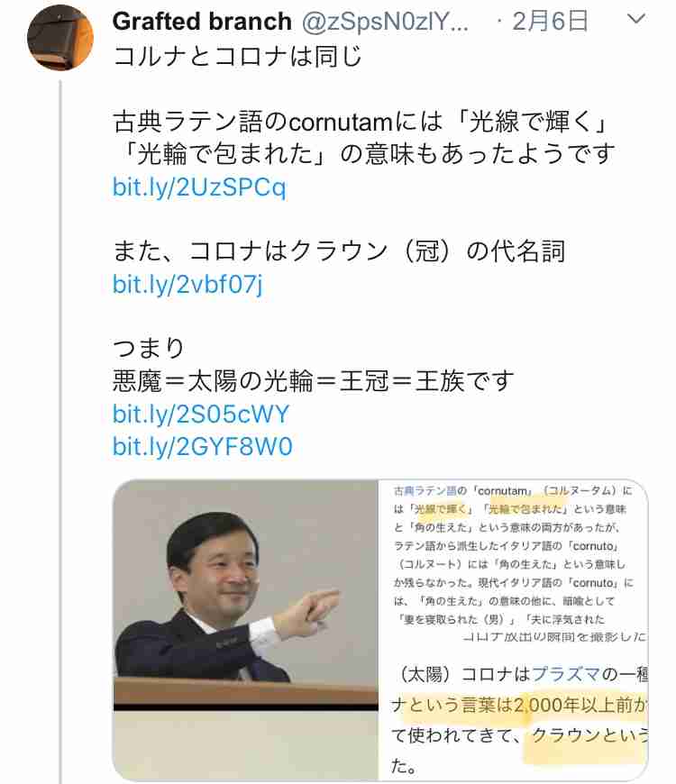Click the vertical thread connector line

60,431
